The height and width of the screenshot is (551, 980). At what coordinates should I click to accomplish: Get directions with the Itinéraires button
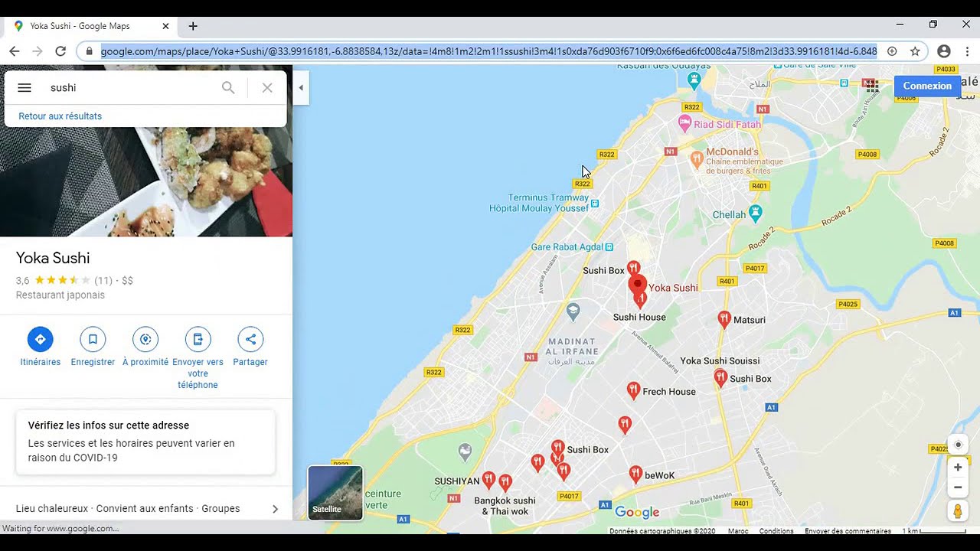40,347
